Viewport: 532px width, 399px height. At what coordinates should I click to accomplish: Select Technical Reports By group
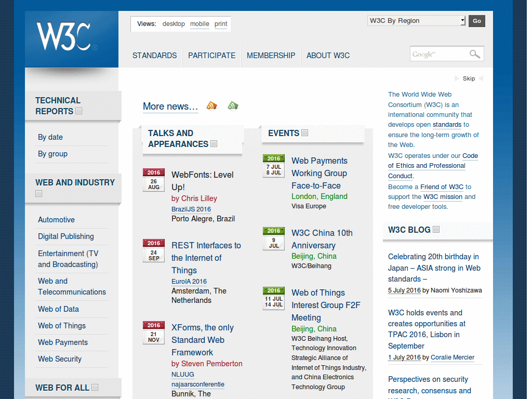[52, 154]
